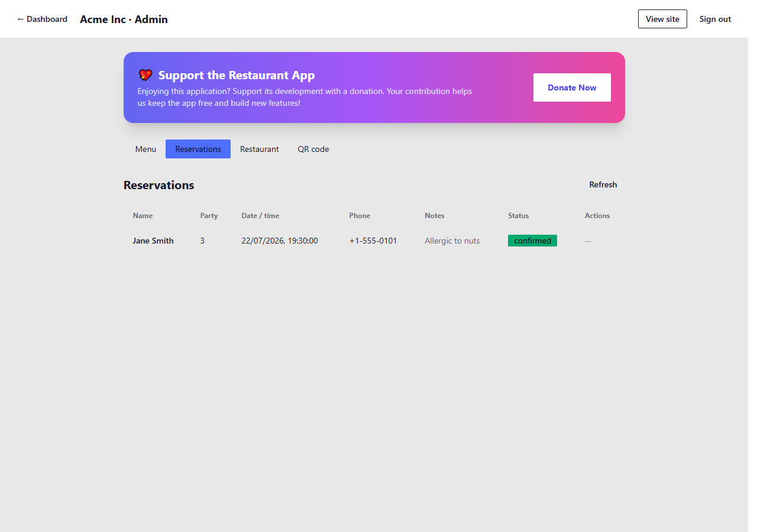Screen dimensions: 757x532
Task: Open the Restaurant tab
Action: (x=260, y=149)
